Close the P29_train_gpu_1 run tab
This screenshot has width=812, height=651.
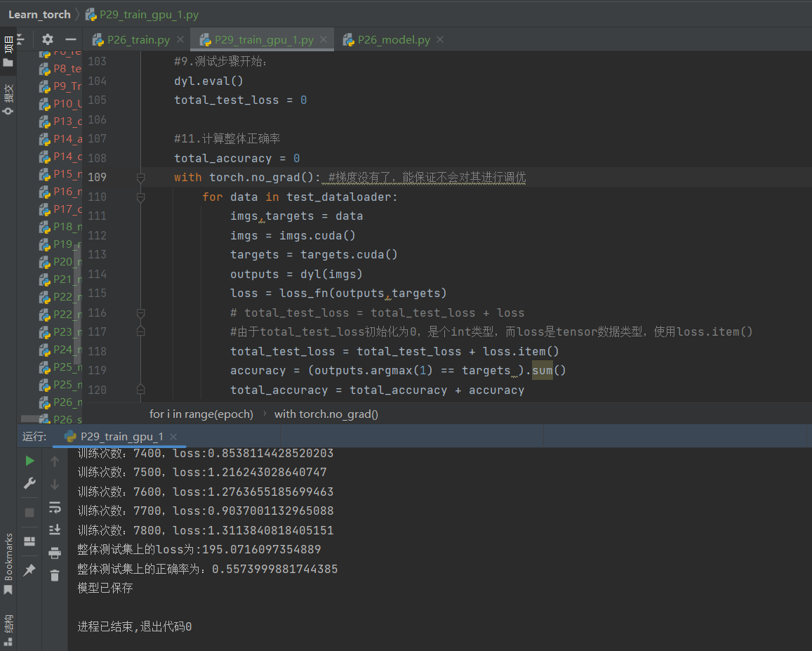(173, 437)
